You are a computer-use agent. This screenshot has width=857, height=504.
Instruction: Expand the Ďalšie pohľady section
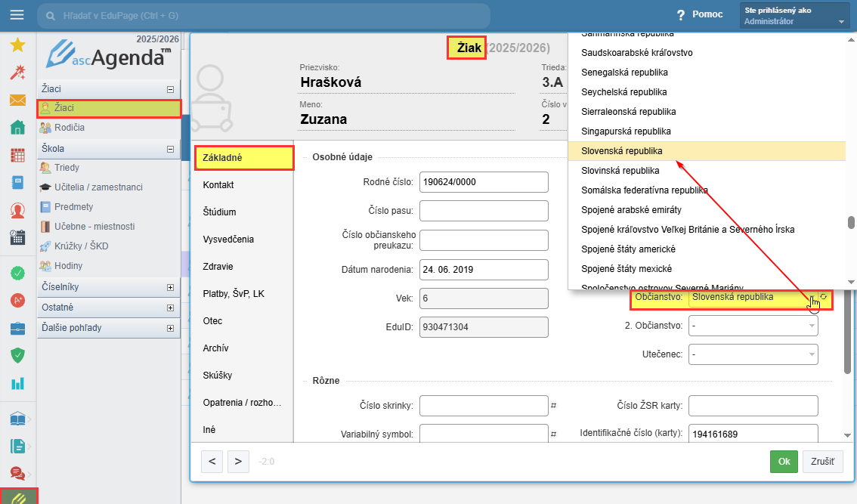point(170,329)
